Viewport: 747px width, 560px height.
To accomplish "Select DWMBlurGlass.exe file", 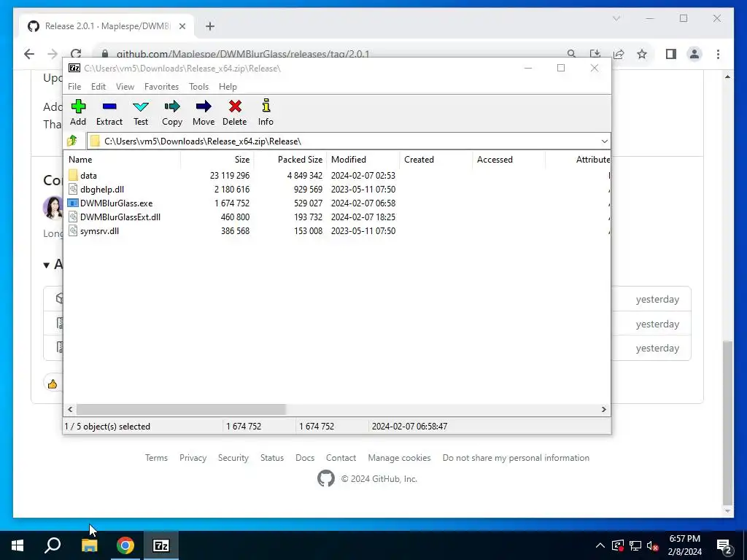I will pos(110,203).
